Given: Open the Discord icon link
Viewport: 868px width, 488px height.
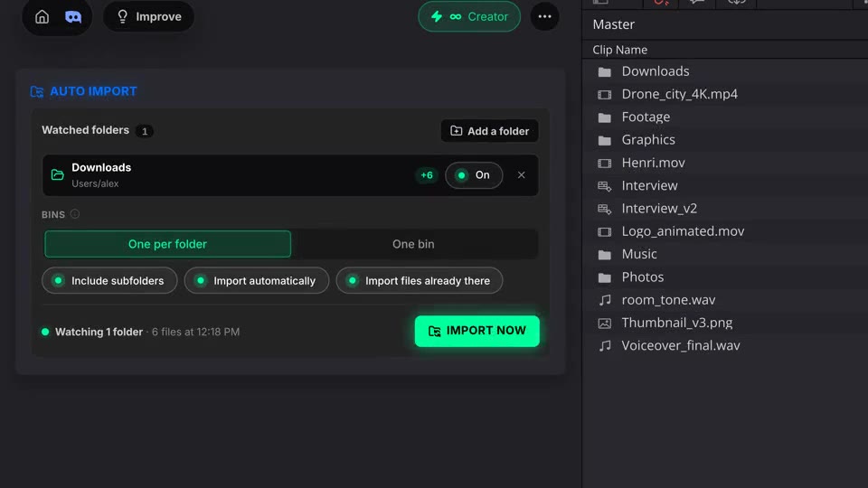Looking at the screenshot, I should click(73, 16).
